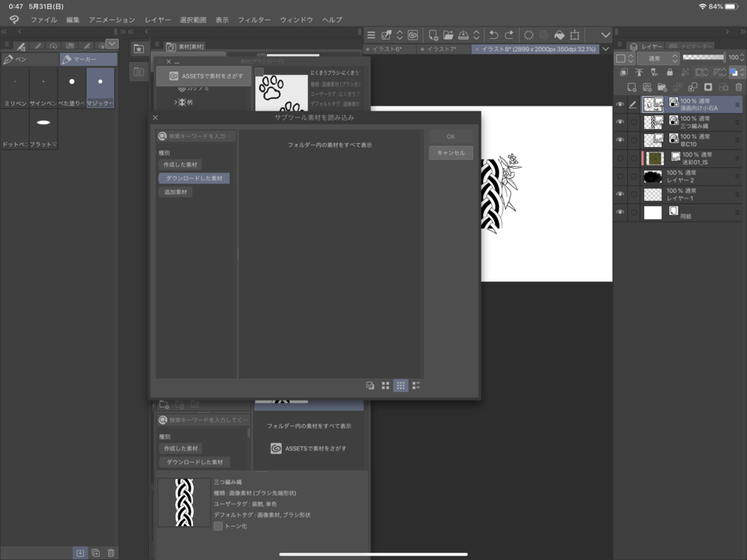Click the layer opacity slider
The image size is (747, 560).
703,58
